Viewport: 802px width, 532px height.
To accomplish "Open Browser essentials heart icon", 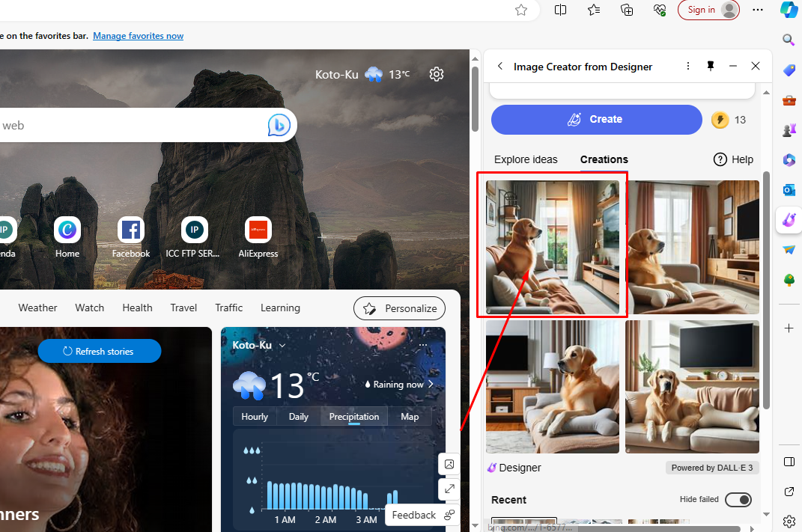I will (660, 10).
